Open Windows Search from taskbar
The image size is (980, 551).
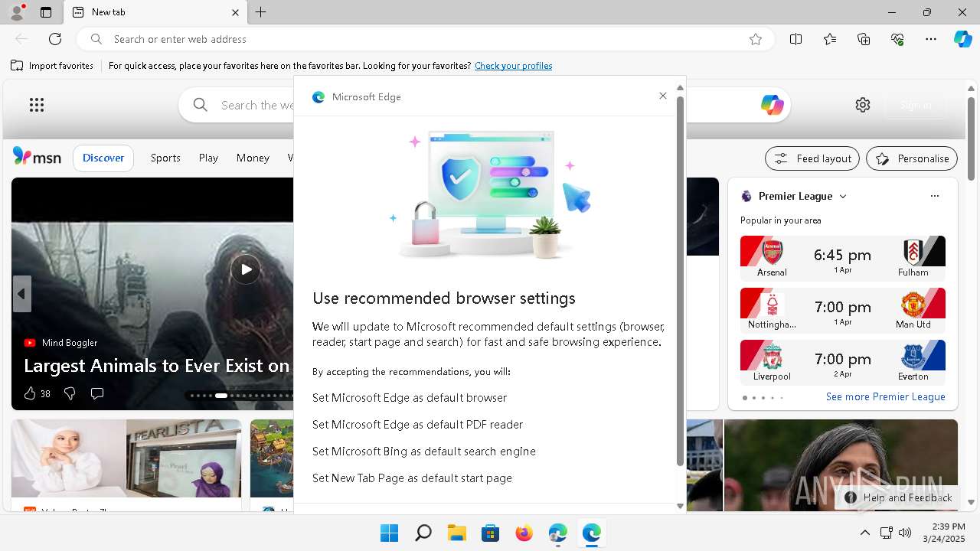coord(423,533)
